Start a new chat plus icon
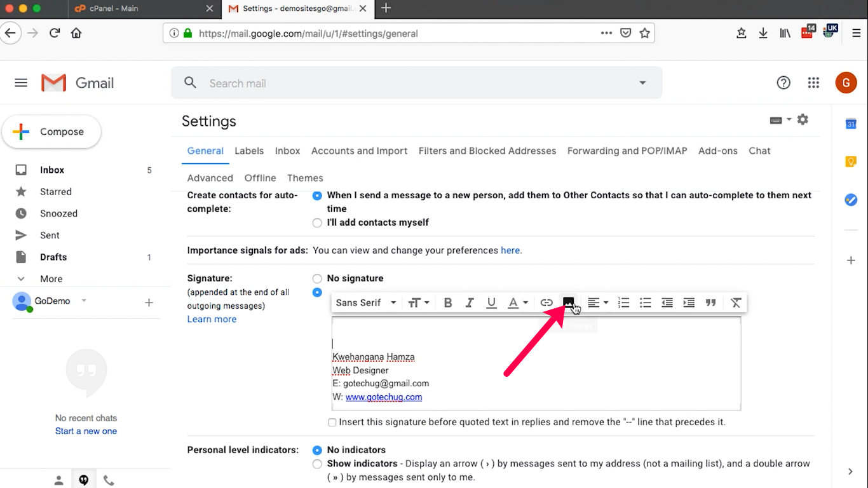This screenshot has width=868, height=488. (x=149, y=302)
